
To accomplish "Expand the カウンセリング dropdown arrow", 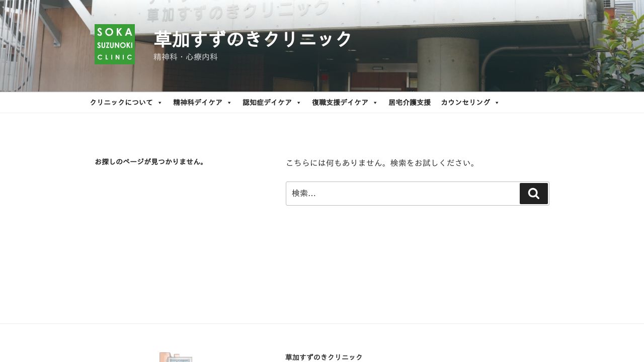I will (497, 103).
